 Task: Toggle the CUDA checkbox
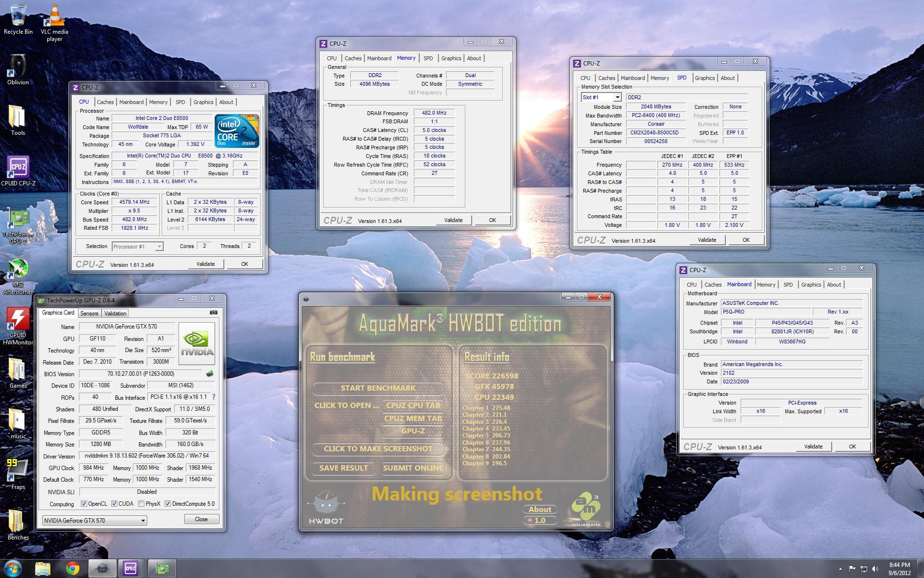(114, 504)
